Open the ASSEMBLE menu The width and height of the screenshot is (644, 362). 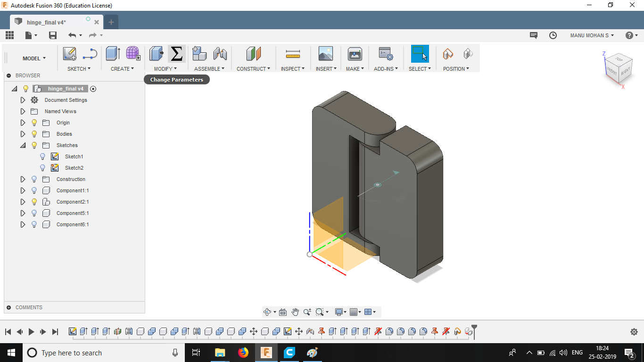pos(210,69)
